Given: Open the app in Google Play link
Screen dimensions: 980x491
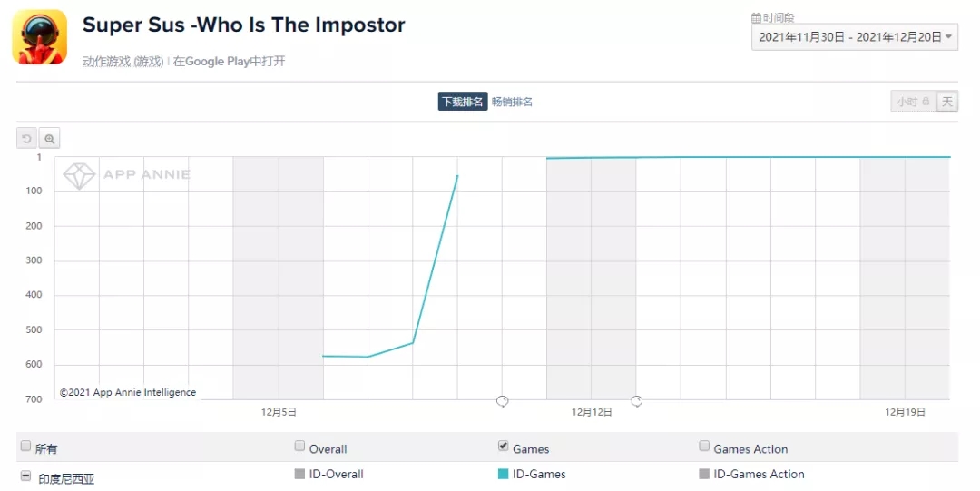Looking at the screenshot, I should click(x=230, y=62).
